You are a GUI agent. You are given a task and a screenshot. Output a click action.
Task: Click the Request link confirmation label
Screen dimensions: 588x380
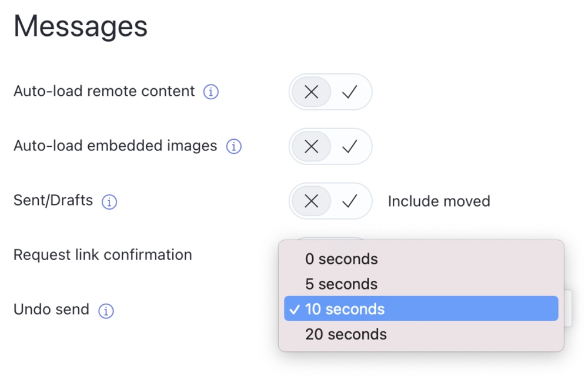(103, 255)
